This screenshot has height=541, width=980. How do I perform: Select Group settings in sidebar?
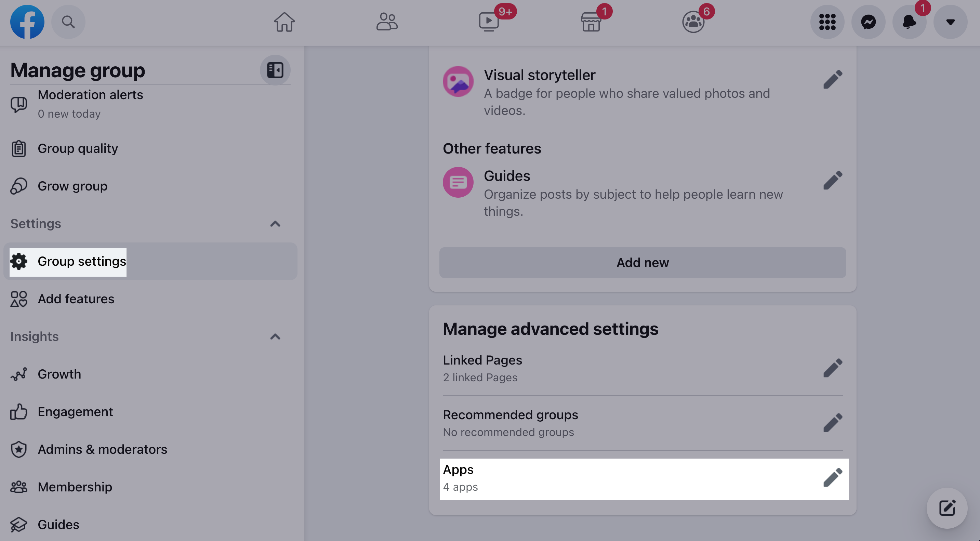pyautogui.click(x=150, y=261)
